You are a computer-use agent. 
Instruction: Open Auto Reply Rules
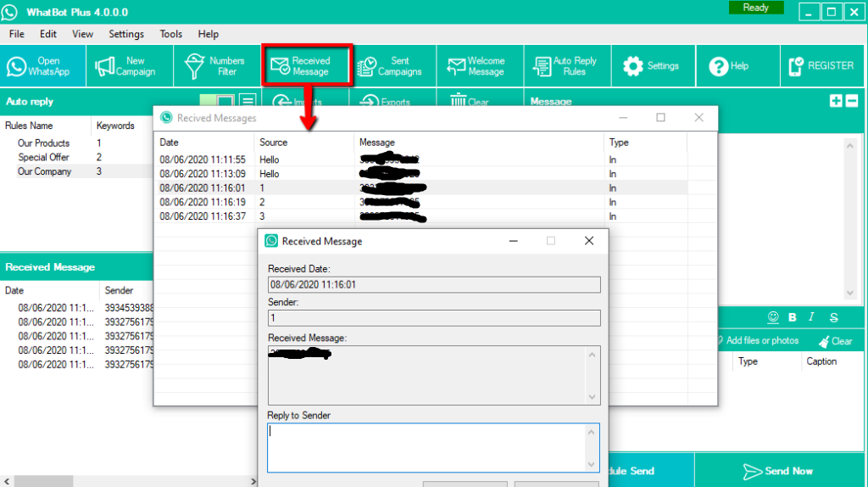tap(564, 66)
